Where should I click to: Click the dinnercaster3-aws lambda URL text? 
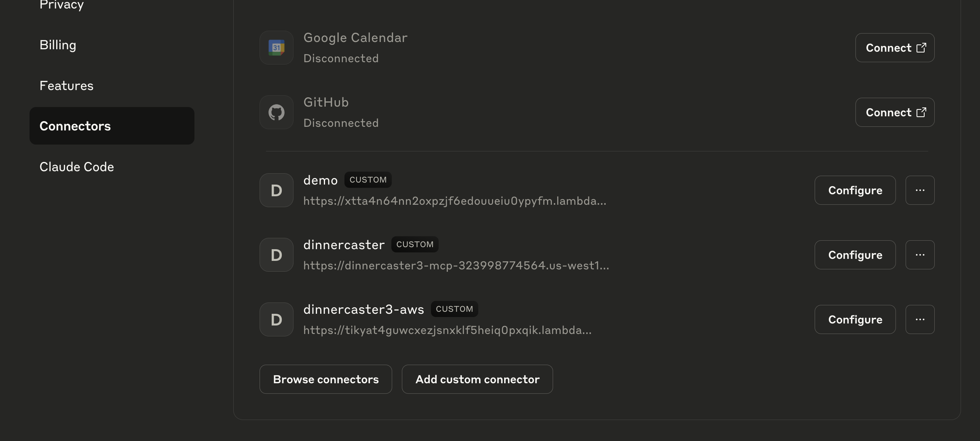447,330
